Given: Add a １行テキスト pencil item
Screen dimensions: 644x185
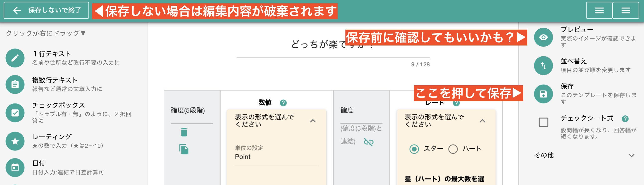Looking at the screenshot, I should [15, 58].
